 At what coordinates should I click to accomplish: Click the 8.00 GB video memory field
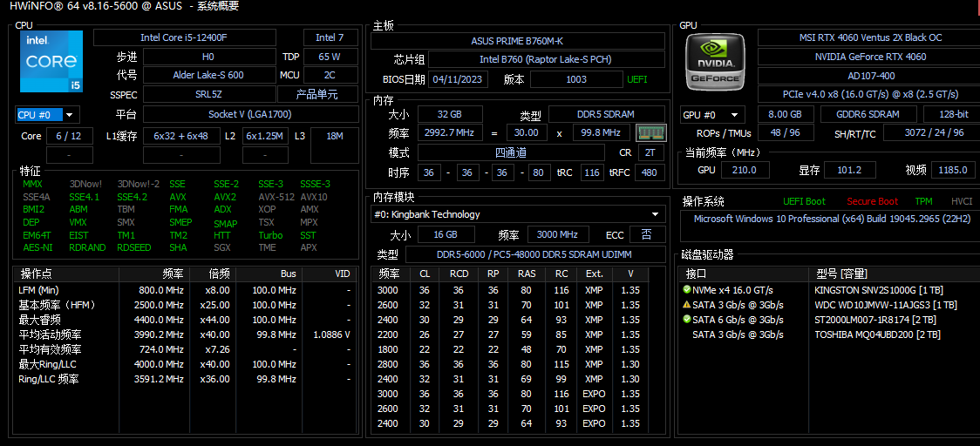(786, 114)
